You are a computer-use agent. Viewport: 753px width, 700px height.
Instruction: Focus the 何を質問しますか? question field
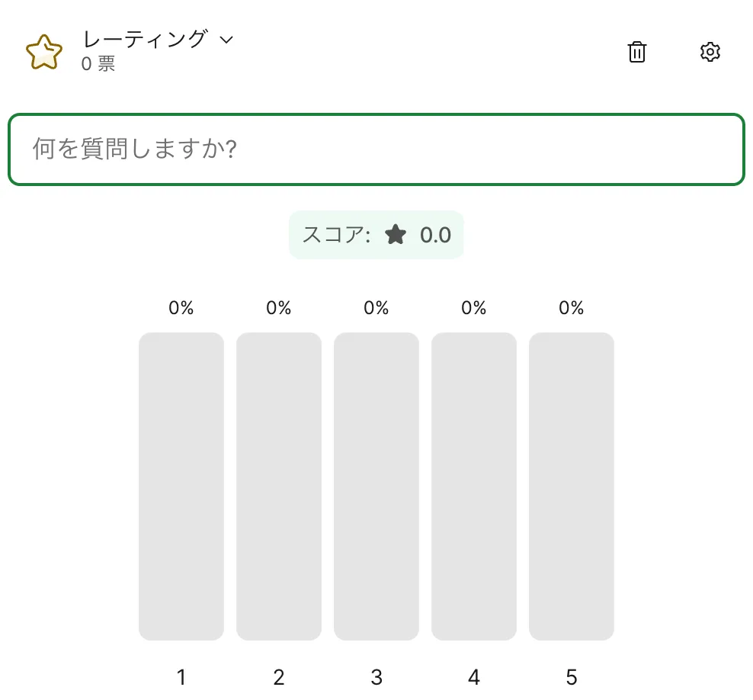pos(376,149)
